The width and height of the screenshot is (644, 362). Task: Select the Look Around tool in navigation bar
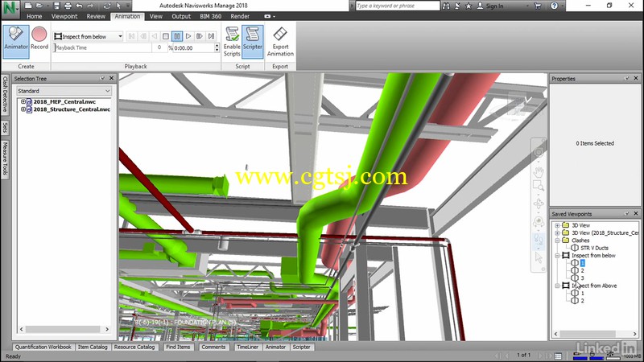point(539,222)
